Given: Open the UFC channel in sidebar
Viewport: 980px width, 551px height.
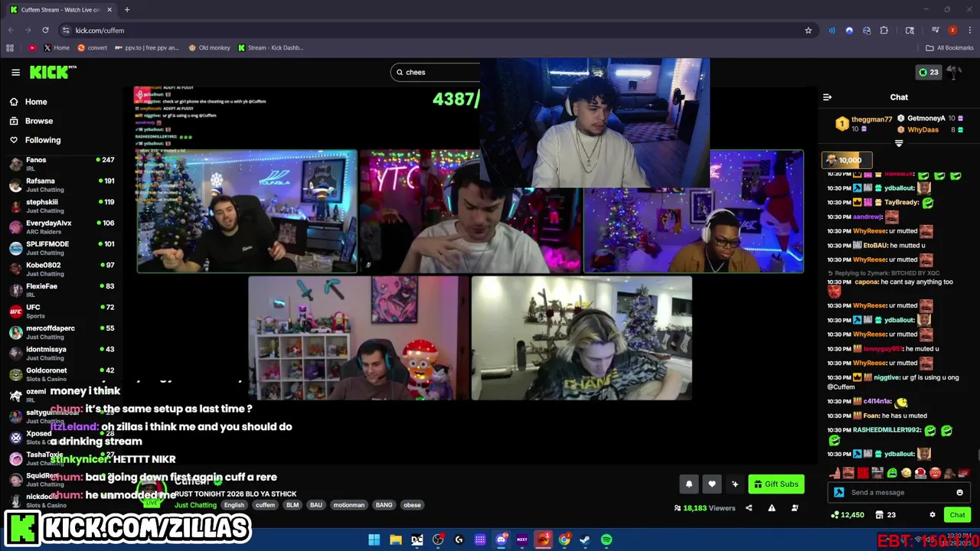Looking at the screenshot, I should click(x=61, y=311).
